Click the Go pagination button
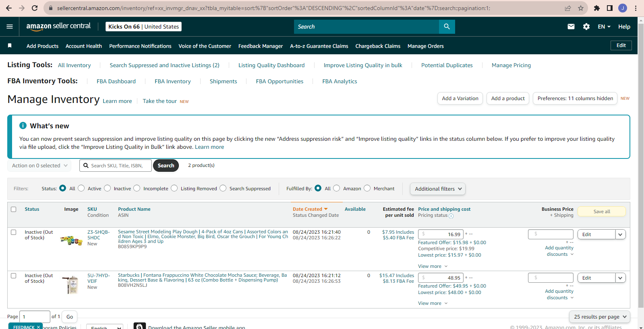The height and width of the screenshot is (329, 644). click(70, 317)
